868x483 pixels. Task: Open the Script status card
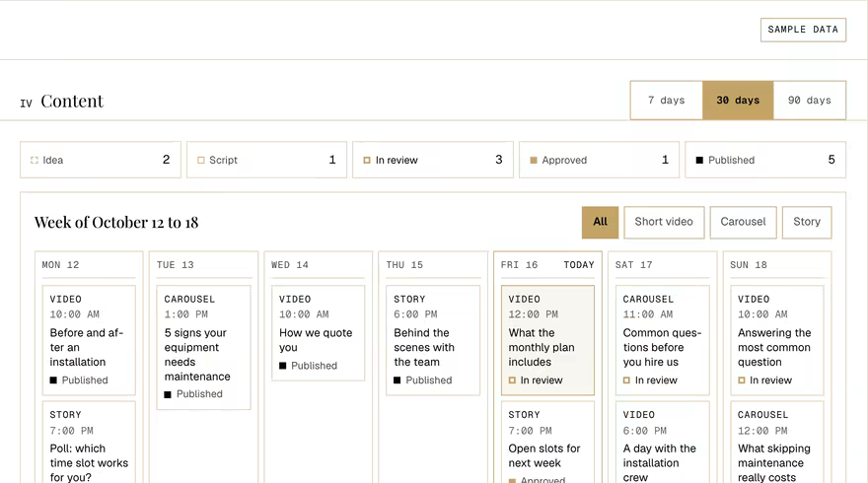pos(267,160)
